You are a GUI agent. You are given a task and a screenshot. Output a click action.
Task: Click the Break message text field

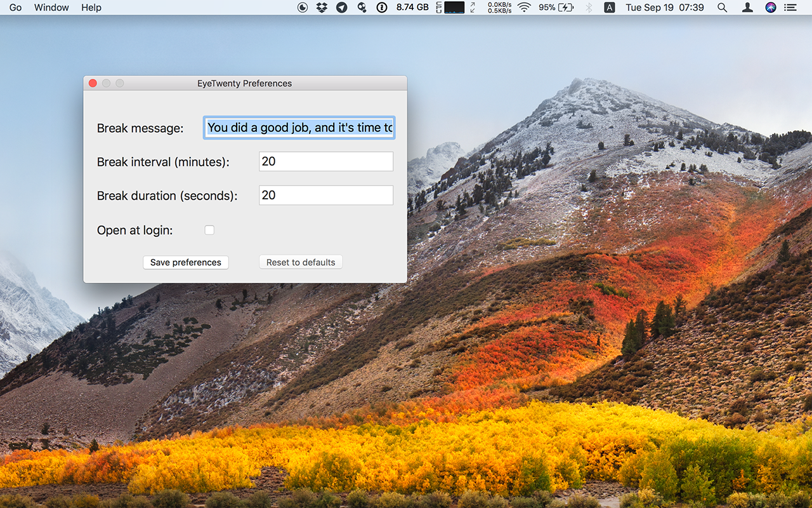[299, 128]
